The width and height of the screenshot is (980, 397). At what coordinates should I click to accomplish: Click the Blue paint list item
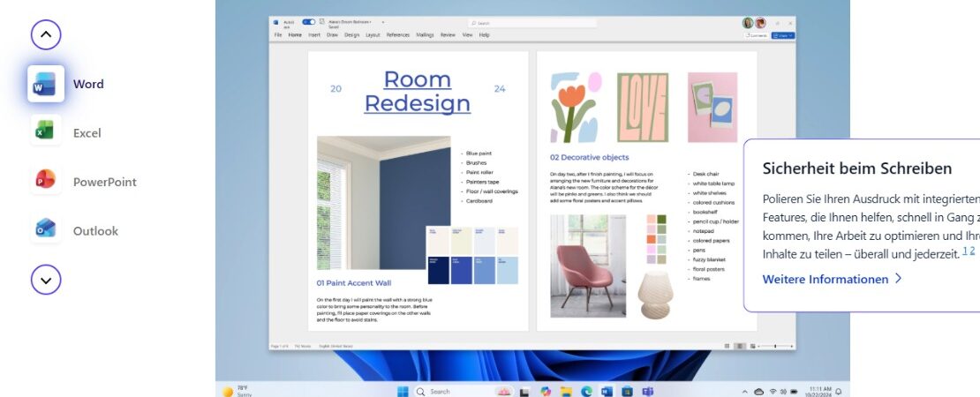click(479, 153)
